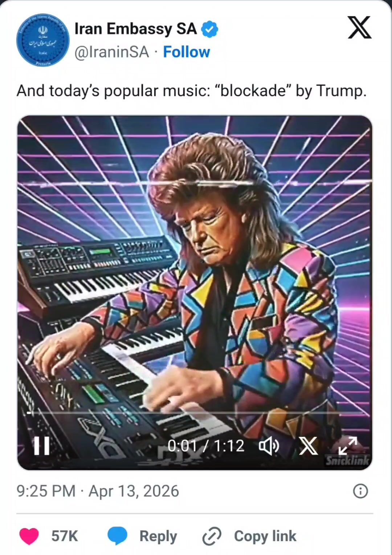
Task: Click the chain link icon
Action: tap(212, 536)
